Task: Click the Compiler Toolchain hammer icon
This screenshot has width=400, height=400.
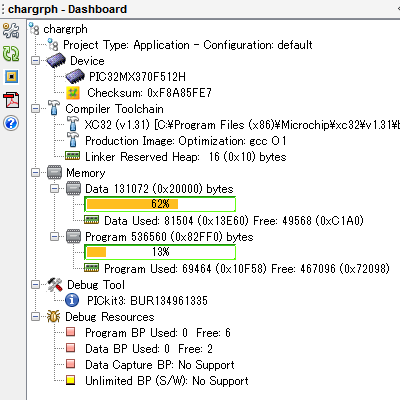Action: pyautogui.click(x=53, y=108)
